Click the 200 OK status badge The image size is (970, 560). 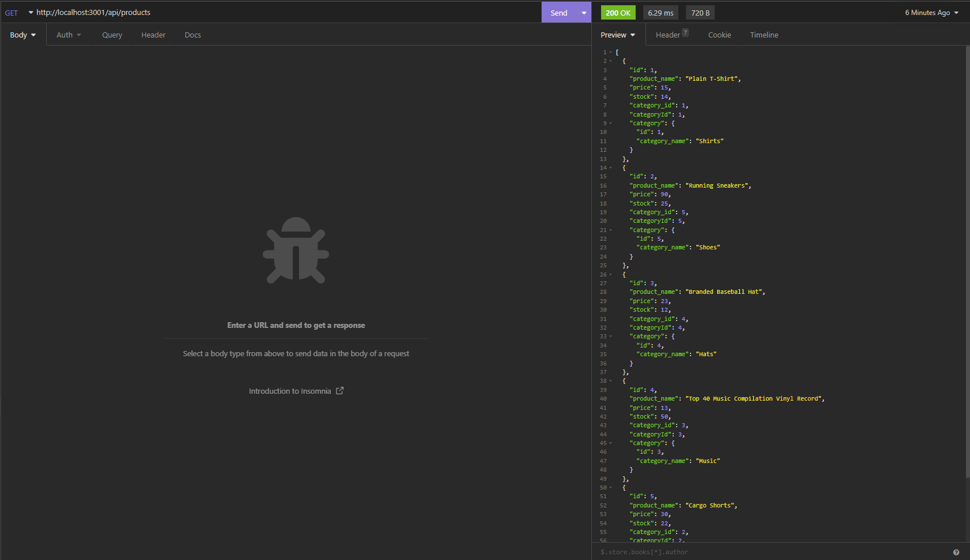[x=618, y=13]
